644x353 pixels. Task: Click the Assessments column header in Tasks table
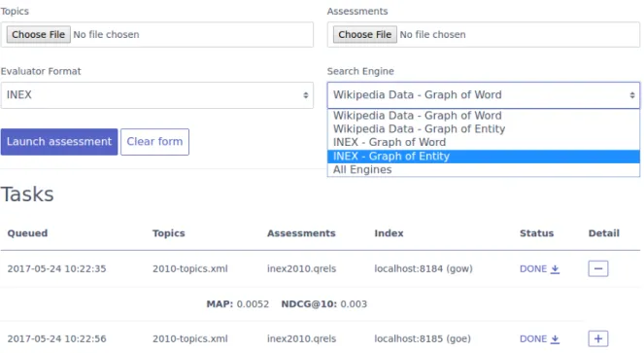click(x=301, y=233)
